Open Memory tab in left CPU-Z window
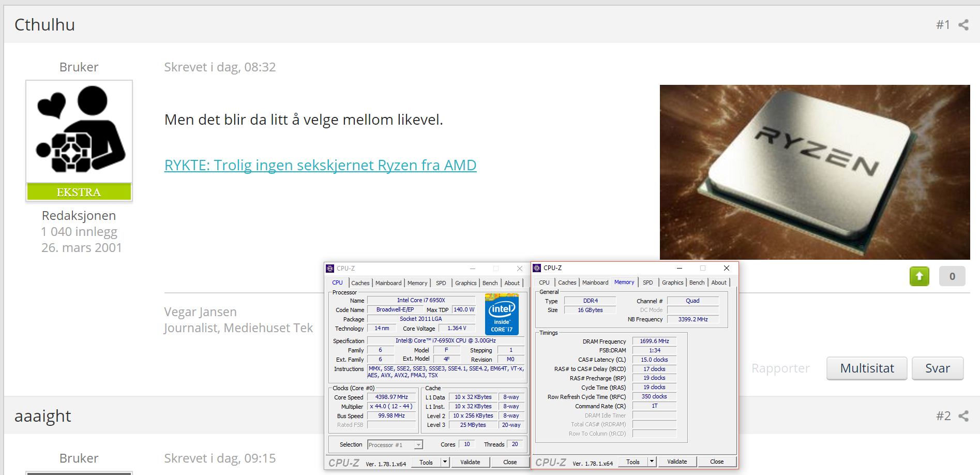Screen dimensions: 980x475 (417, 283)
